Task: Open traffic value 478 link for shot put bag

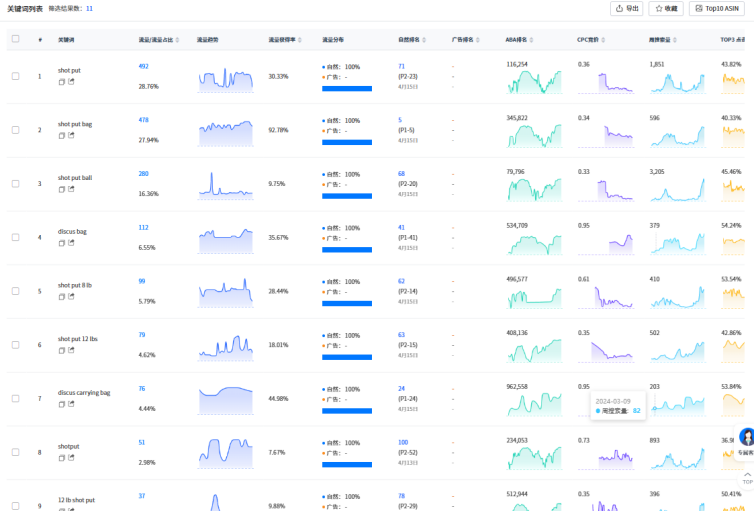Action: tap(143, 120)
